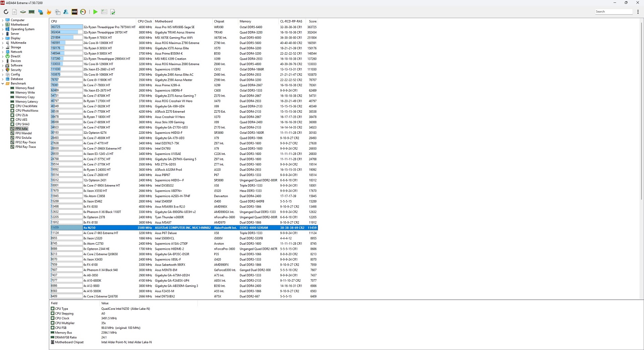Select the CPU AES benchmark
The width and height of the screenshot is (644, 350).
(21, 120)
